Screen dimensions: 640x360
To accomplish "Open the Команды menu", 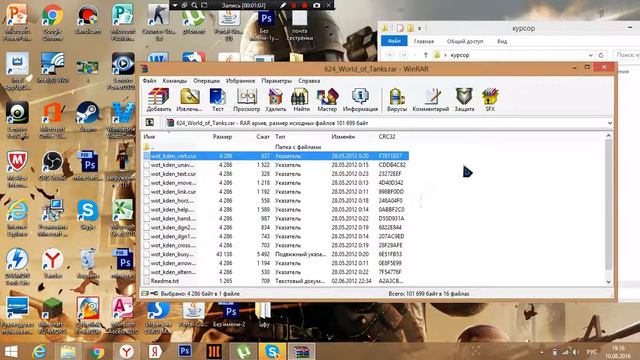I will (x=175, y=81).
